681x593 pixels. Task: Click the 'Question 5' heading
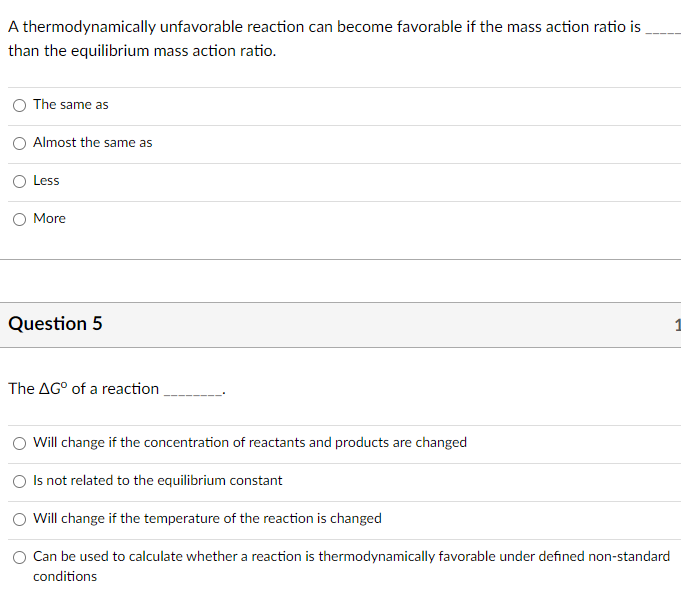(55, 324)
